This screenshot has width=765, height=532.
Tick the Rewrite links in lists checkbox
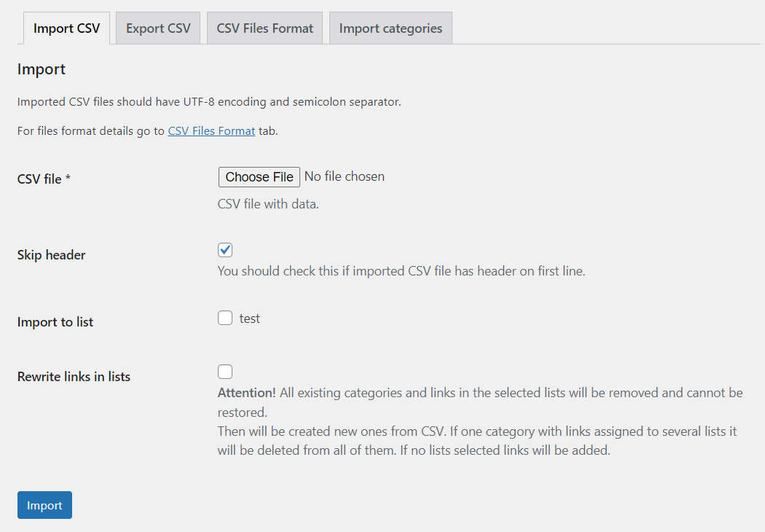pos(225,372)
